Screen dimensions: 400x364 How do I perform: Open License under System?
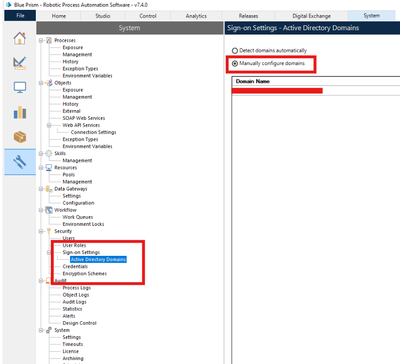tap(71, 351)
